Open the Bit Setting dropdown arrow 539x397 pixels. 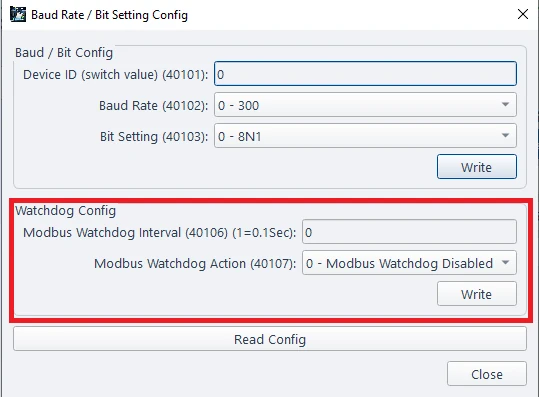[505, 135]
